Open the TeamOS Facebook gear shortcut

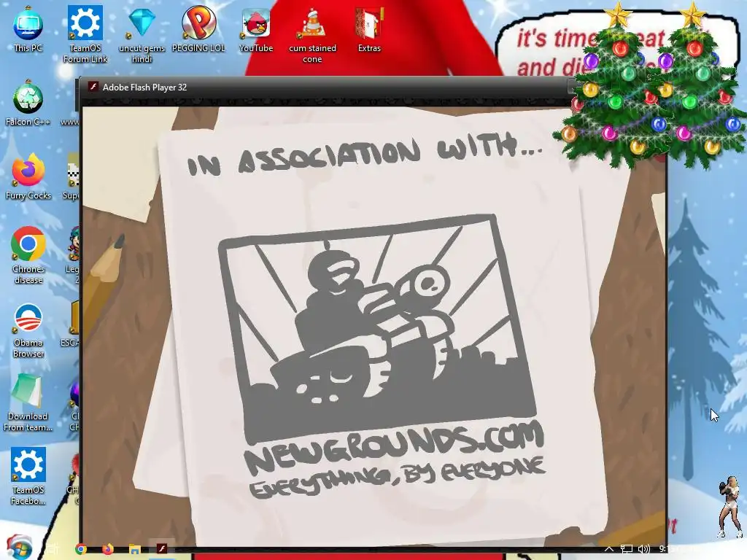pyautogui.click(x=28, y=476)
